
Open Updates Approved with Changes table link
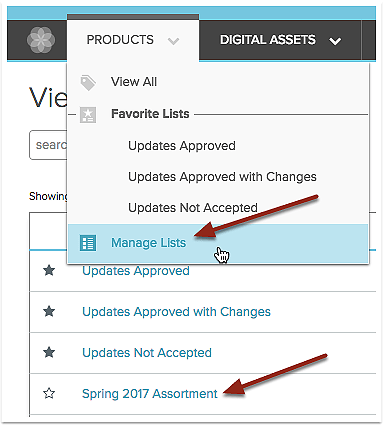pos(176,312)
